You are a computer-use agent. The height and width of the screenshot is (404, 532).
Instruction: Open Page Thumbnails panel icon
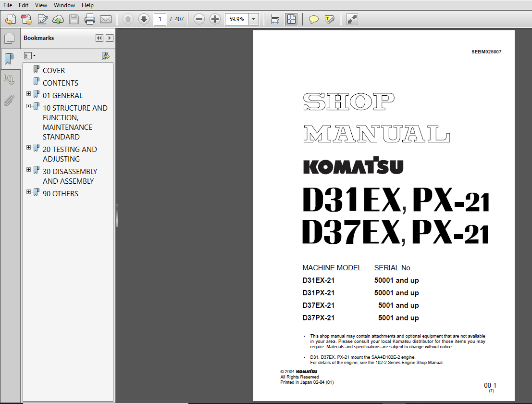(x=10, y=38)
